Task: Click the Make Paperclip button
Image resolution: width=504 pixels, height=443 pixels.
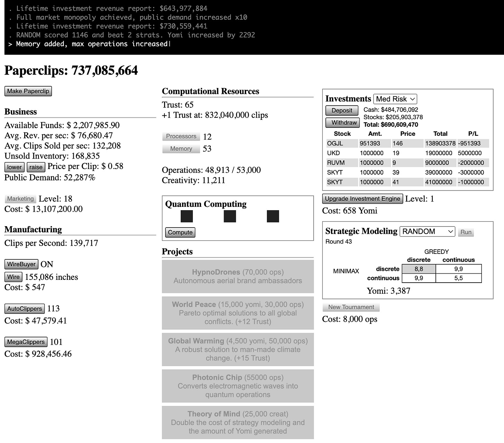Action: (28, 91)
